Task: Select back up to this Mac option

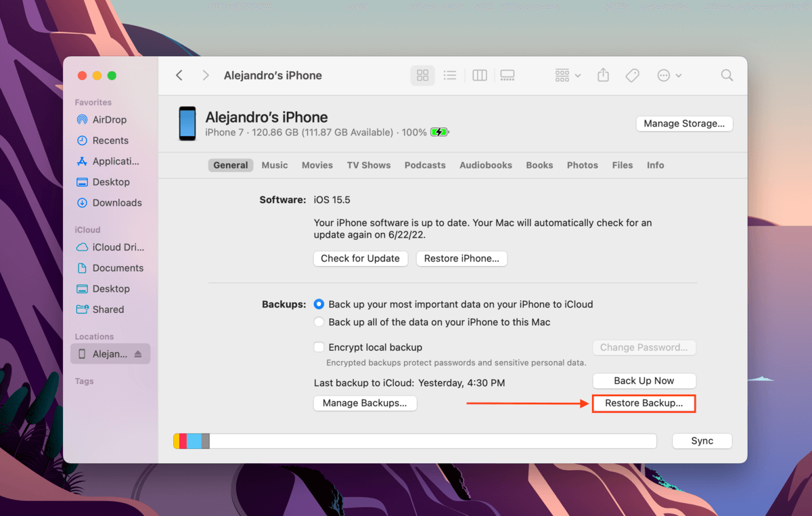Action: click(x=319, y=322)
